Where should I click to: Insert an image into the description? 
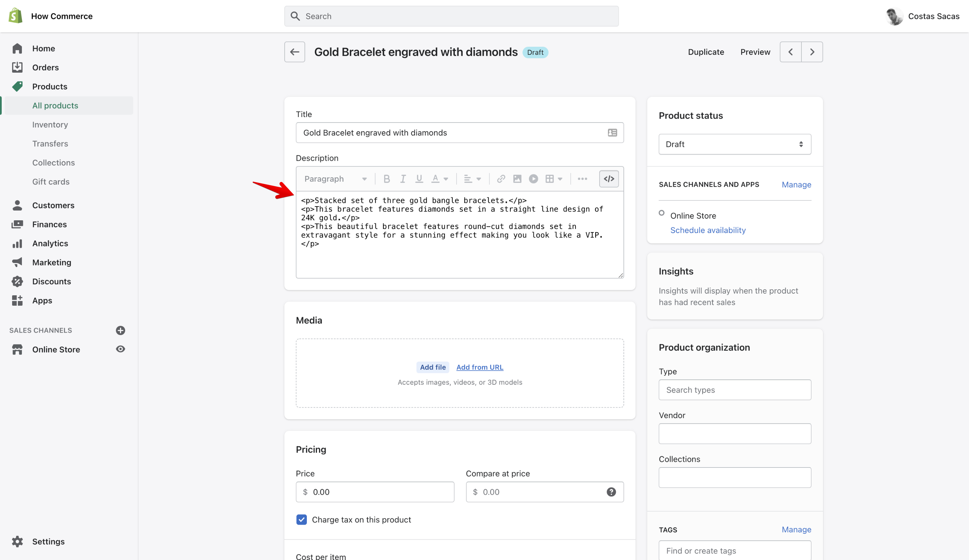517,179
